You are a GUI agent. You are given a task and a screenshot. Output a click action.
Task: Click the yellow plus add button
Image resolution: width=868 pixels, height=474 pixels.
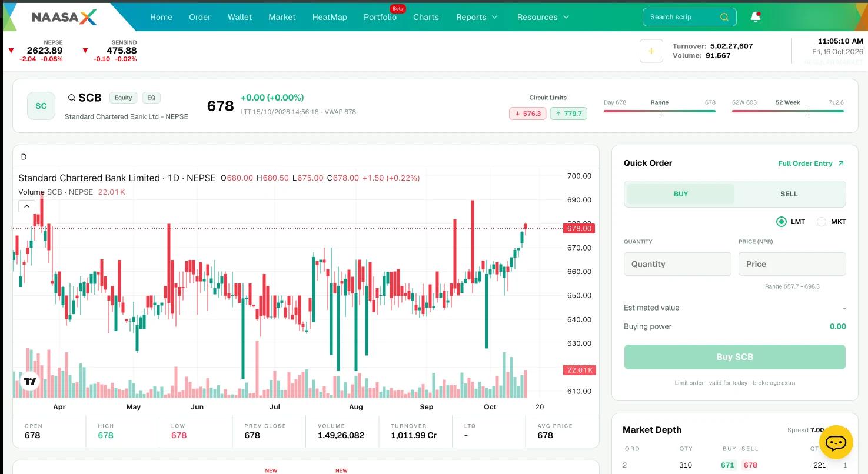651,51
